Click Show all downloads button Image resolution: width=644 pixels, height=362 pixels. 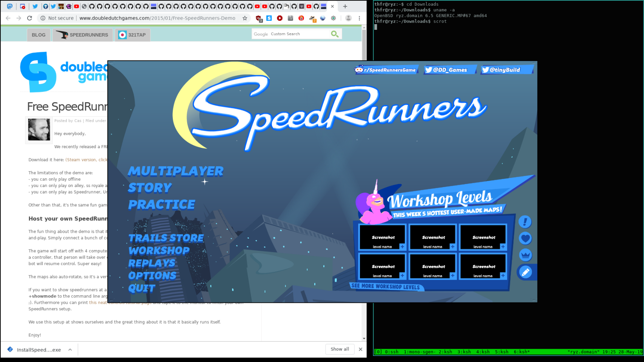[x=340, y=349]
